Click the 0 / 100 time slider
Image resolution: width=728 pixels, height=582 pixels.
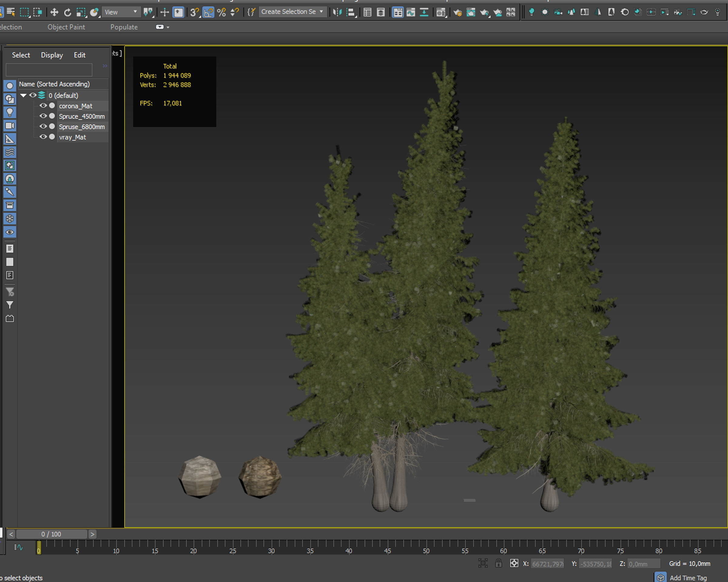(x=51, y=534)
